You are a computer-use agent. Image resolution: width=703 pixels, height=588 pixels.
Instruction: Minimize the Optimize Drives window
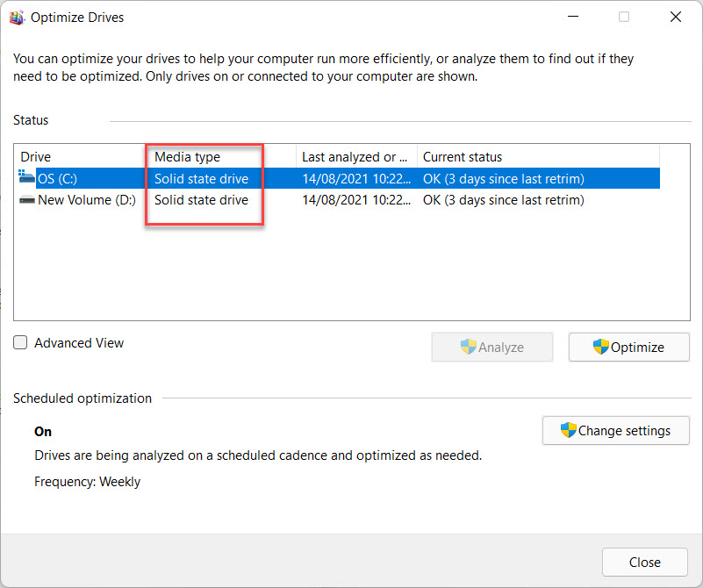[x=572, y=18]
